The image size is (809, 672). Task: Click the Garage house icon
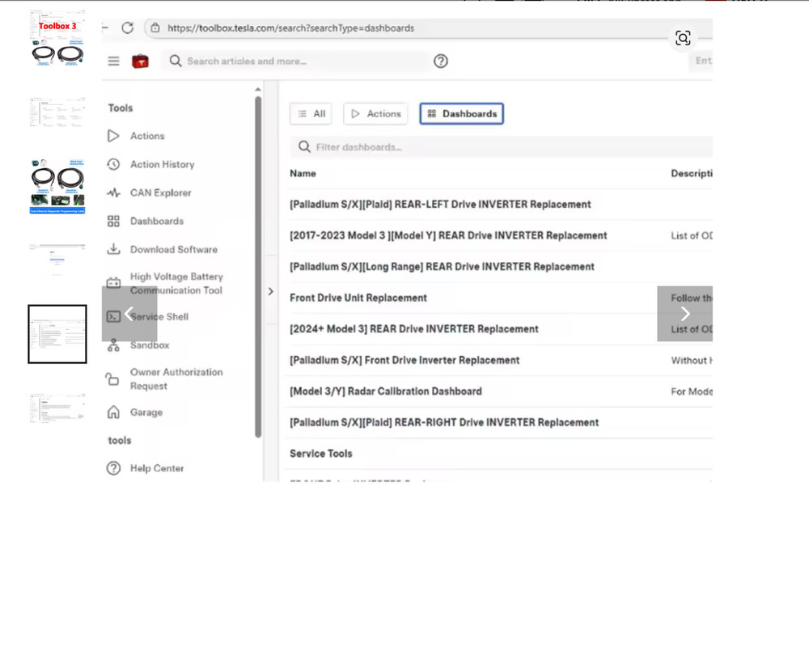(x=113, y=412)
